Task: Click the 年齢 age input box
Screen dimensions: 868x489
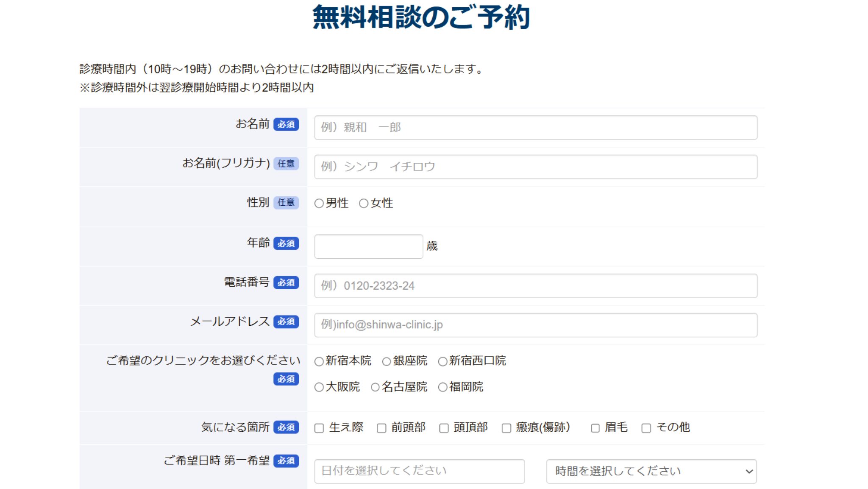Action: tap(368, 246)
